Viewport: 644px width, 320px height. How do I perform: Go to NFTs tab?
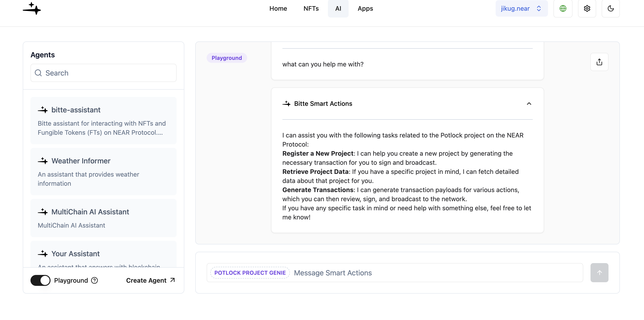click(311, 8)
